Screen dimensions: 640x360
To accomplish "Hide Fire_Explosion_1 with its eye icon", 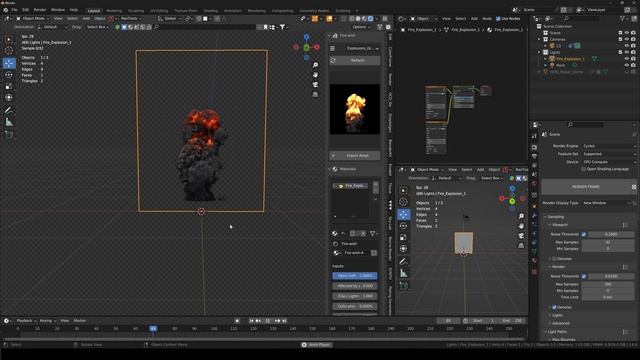I will click(x=627, y=59).
